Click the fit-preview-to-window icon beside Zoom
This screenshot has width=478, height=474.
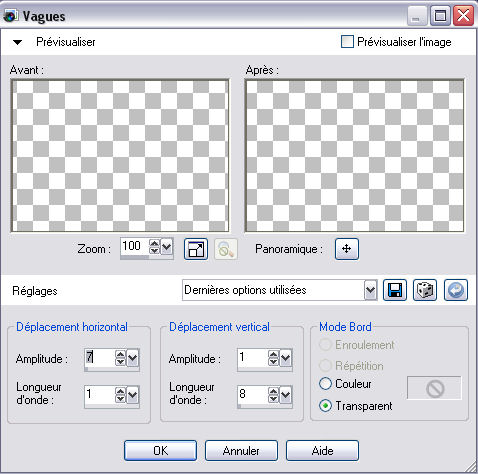pyautogui.click(x=196, y=249)
